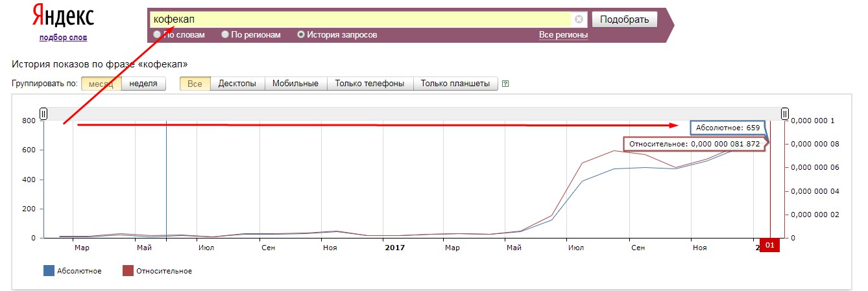This screenshot has width=868, height=291.
Task: Grab the left range slider handle
Action: tap(43, 114)
